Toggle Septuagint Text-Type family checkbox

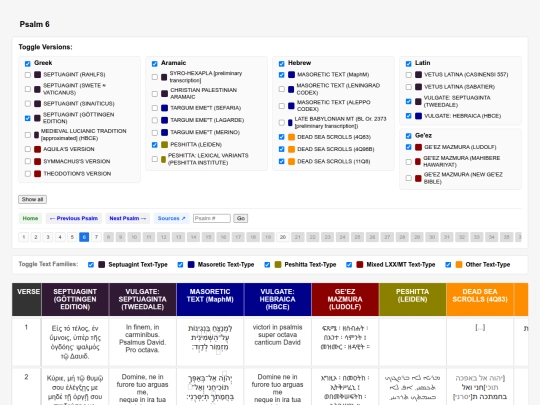click(x=91, y=265)
